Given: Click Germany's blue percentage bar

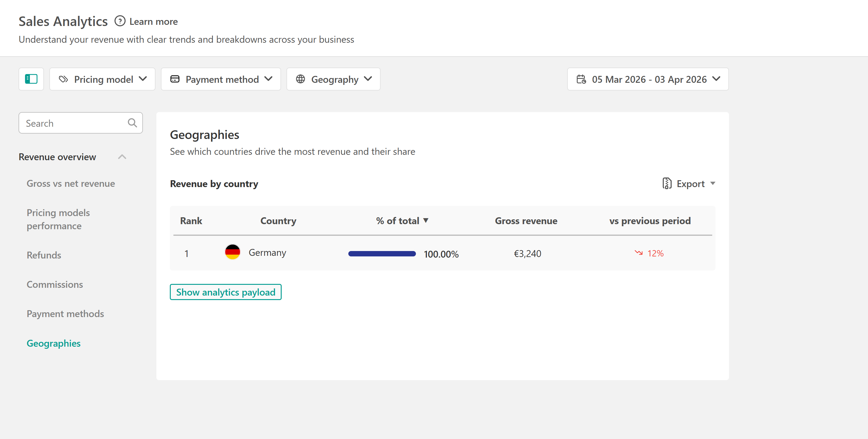Looking at the screenshot, I should (382, 254).
